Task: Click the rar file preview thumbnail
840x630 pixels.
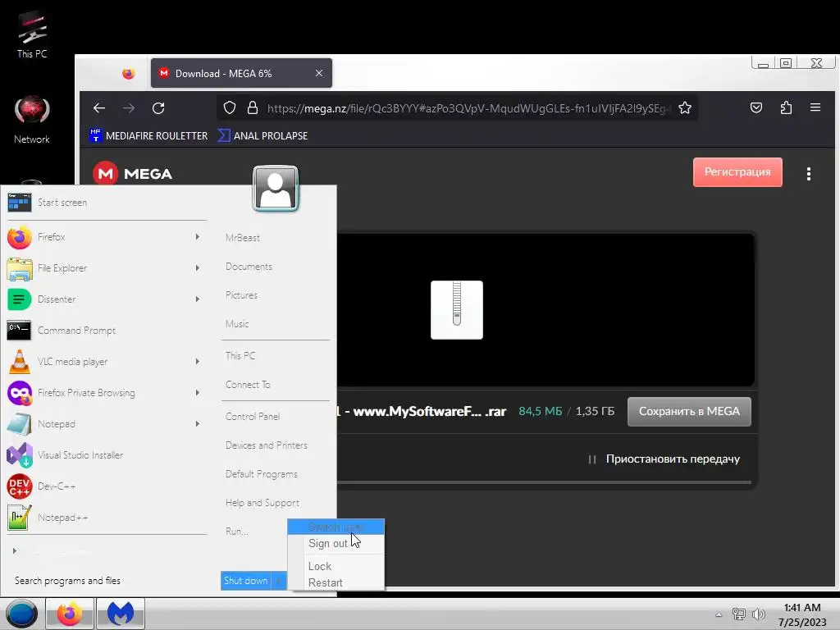Action: coord(456,309)
